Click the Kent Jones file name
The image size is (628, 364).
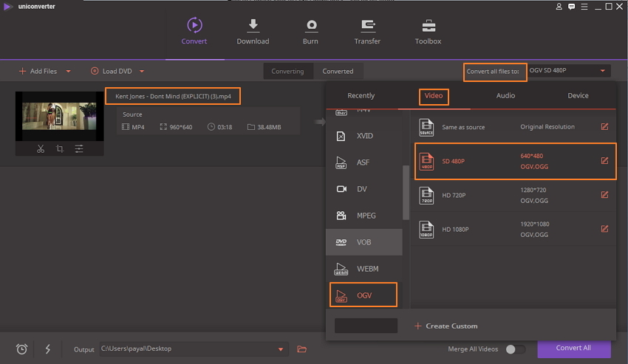173,96
